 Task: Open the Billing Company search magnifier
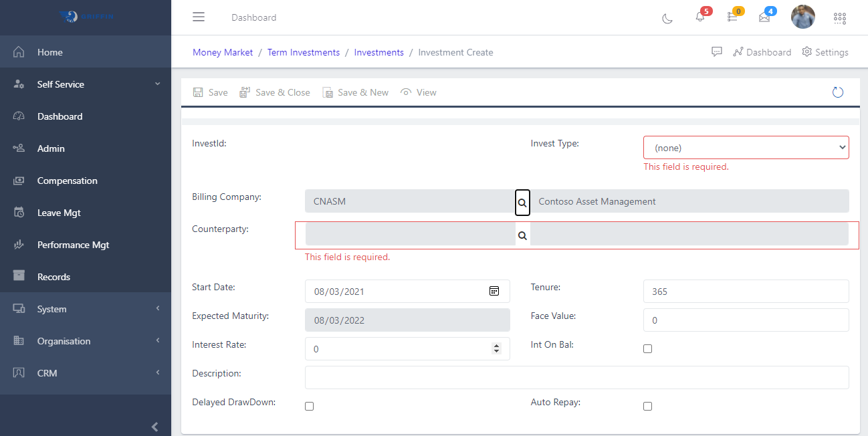[x=522, y=202]
